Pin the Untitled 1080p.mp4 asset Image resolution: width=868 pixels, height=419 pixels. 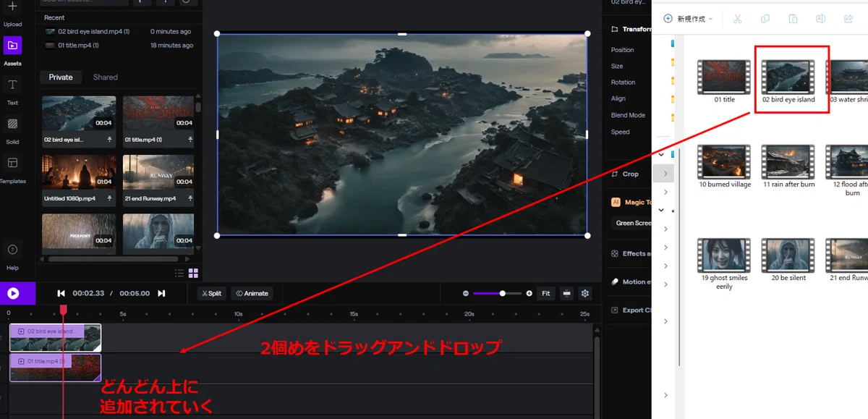point(110,198)
